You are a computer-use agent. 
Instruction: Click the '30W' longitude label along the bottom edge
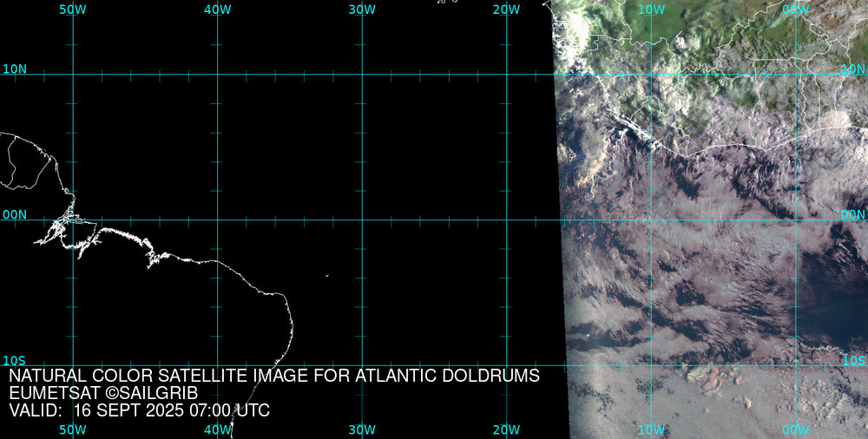pos(362,429)
